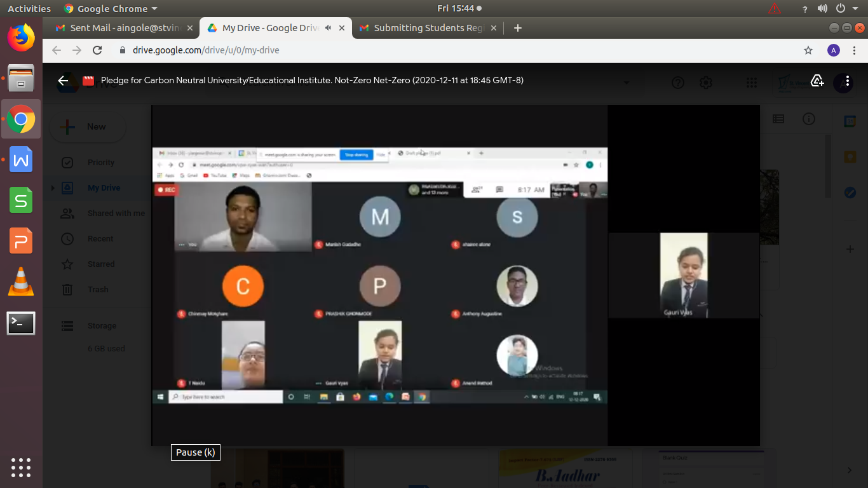Mute audio icon on Drive tab
This screenshot has width=868, height=488.
328,28
